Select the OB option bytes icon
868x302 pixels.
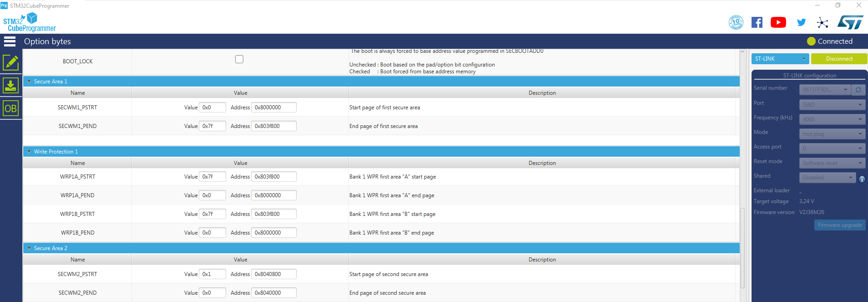click(x=10, y=108)
